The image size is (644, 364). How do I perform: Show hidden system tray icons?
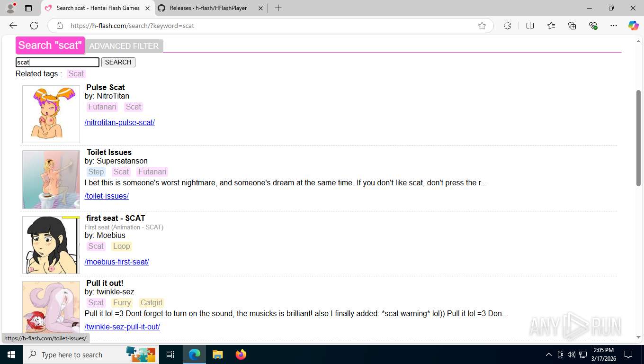point(549,355)
